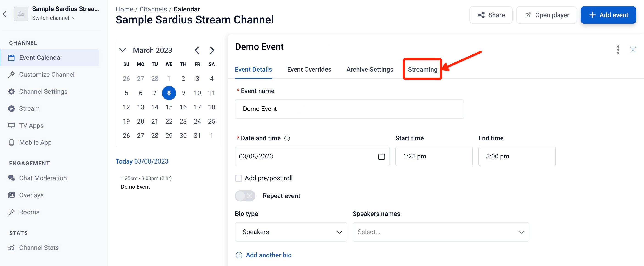Go to the previous month
644x266 pixels.
point(197,50)
